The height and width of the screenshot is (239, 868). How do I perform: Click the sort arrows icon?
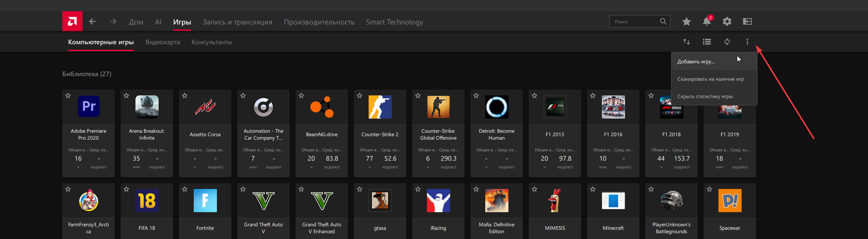[687, 42]
